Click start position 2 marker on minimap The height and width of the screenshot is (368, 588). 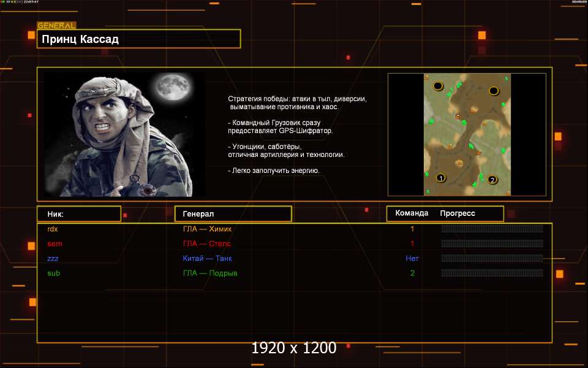[492, 180]
